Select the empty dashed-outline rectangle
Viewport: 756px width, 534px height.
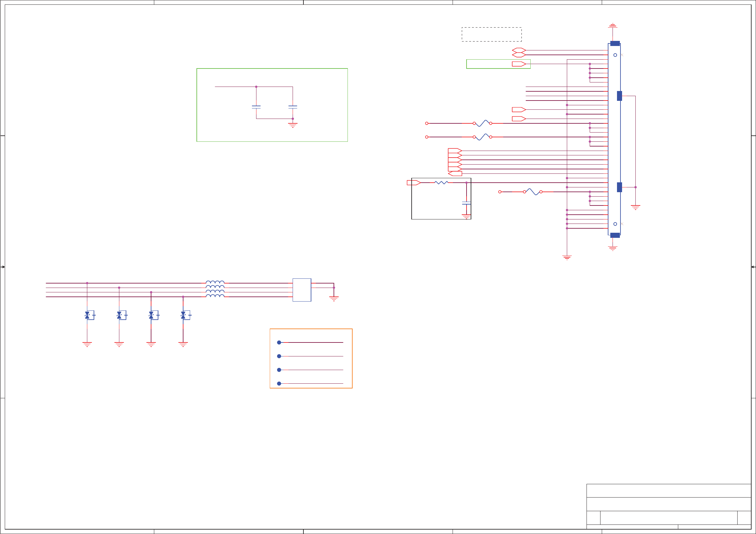pos(492,34)
